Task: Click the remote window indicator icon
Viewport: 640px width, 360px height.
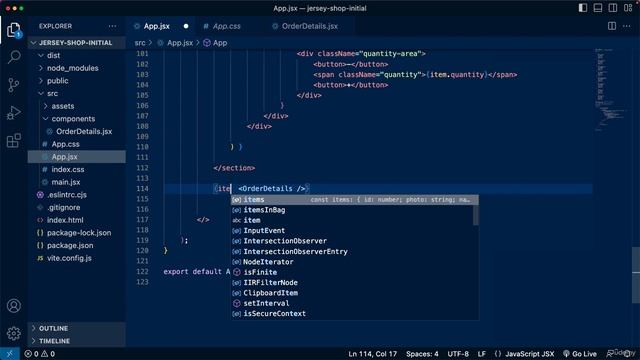Action: (x=9, y=354)
